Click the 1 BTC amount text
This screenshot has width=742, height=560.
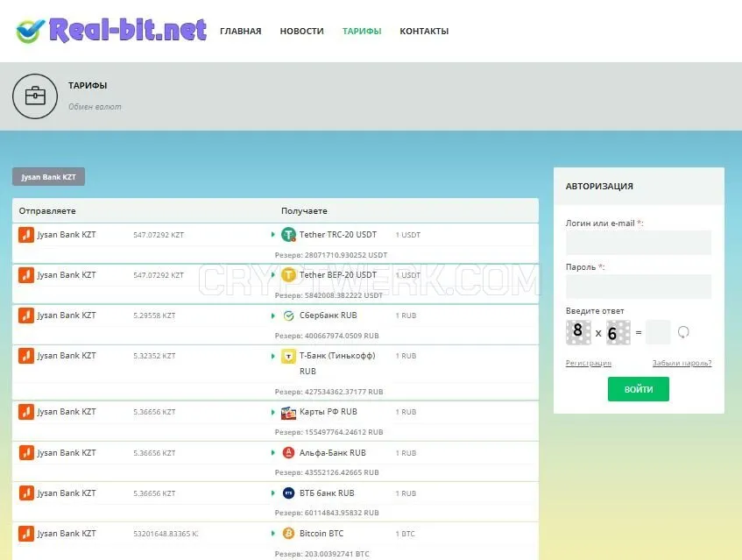point(405,534)
